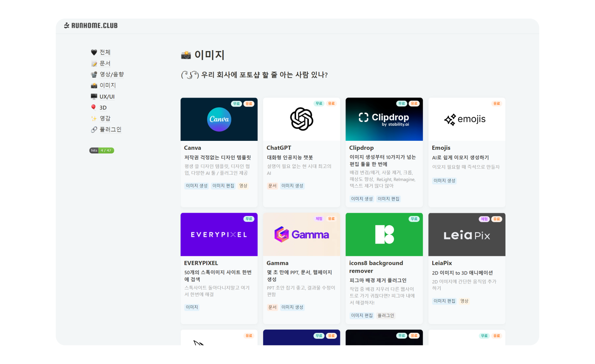The width and height of the screenshot is (595, 364).
Task: Click the hits 4 / 47 counter badge
Action: (102, 150)
